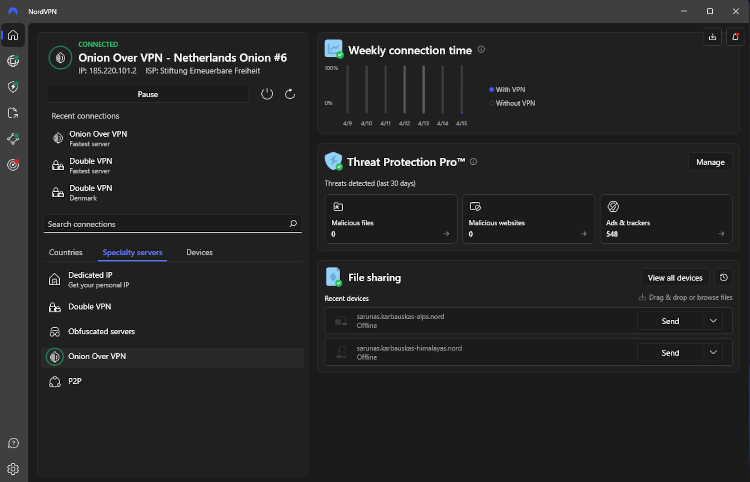Image resolution: width=750 pixels, height=482 pixels.
Task: Click the Manage button for Threat Protection
Action: point(710,162)
